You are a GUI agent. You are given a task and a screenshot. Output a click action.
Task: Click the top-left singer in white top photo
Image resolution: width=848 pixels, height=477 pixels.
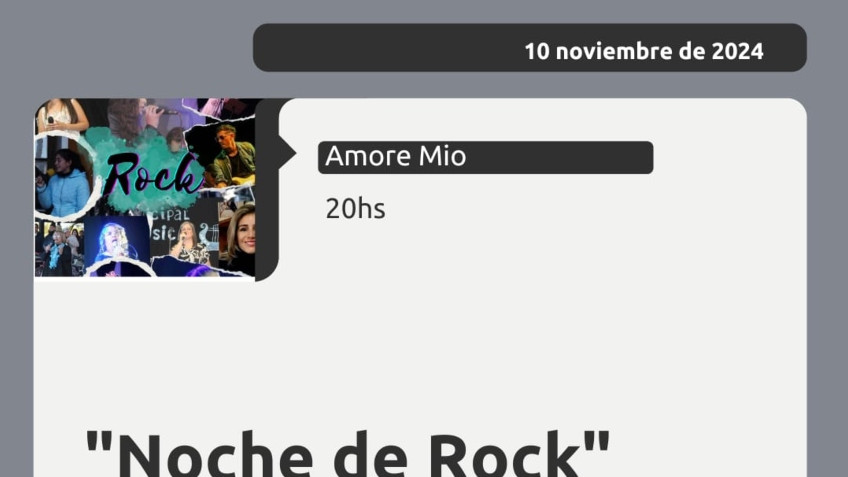click(61, 116)
